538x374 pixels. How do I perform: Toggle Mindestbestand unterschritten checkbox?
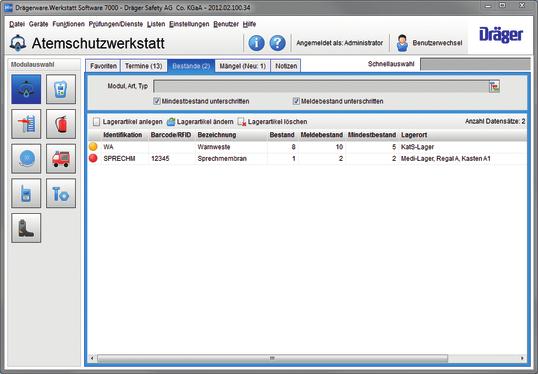click(x=157, y=101)
